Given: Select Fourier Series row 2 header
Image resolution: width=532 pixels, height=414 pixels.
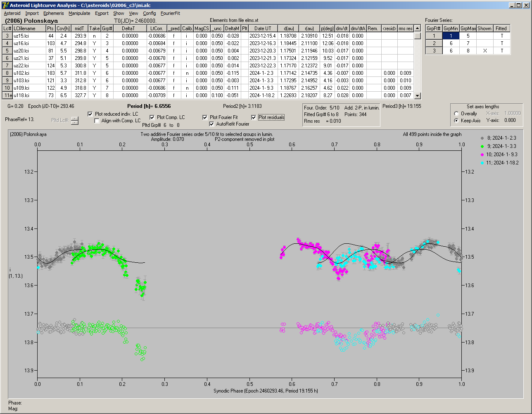Looking at the screenshot, I should tap(434, 43).
